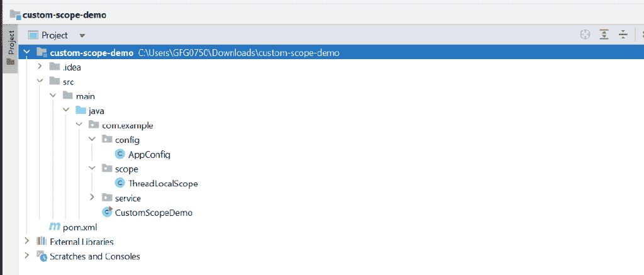Viewport: 644px width, 275px height.
Task: Expand the service package
Action: 92,198
